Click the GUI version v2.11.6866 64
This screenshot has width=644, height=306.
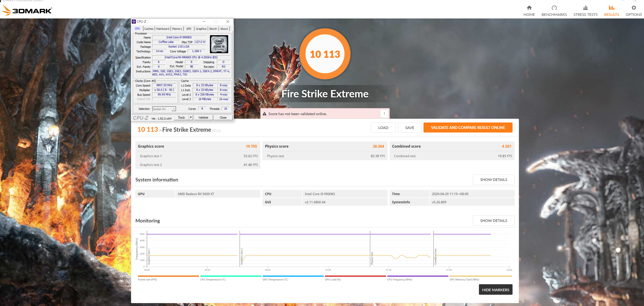click(345, 202)
